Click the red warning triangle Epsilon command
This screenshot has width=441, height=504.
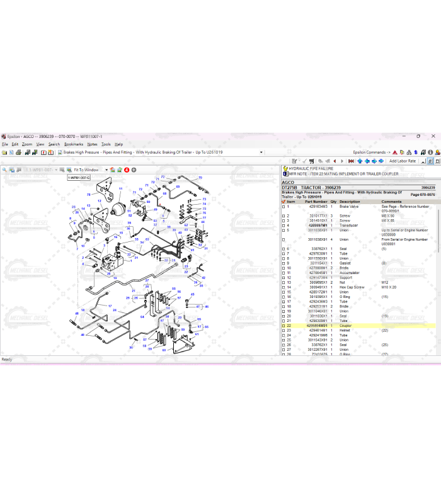coord(394,152)
